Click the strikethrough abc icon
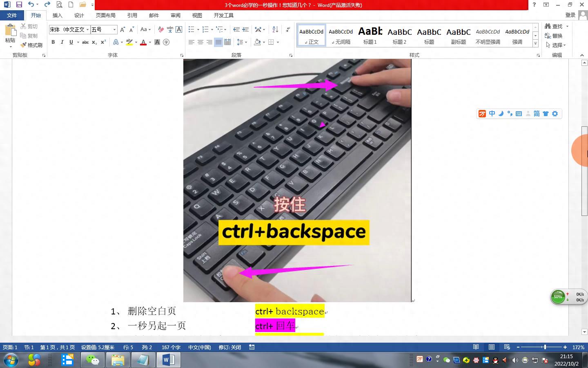This screenshot has width=588, height=368. 85,42
